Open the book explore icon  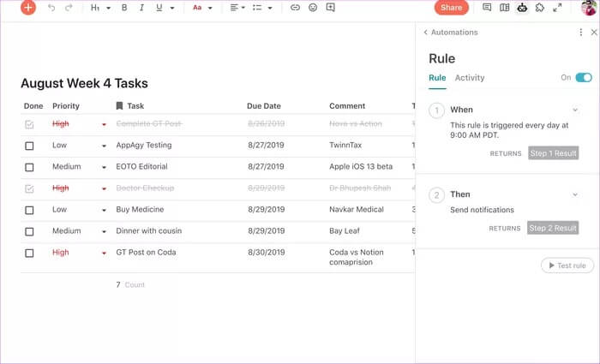pos(504,7)
